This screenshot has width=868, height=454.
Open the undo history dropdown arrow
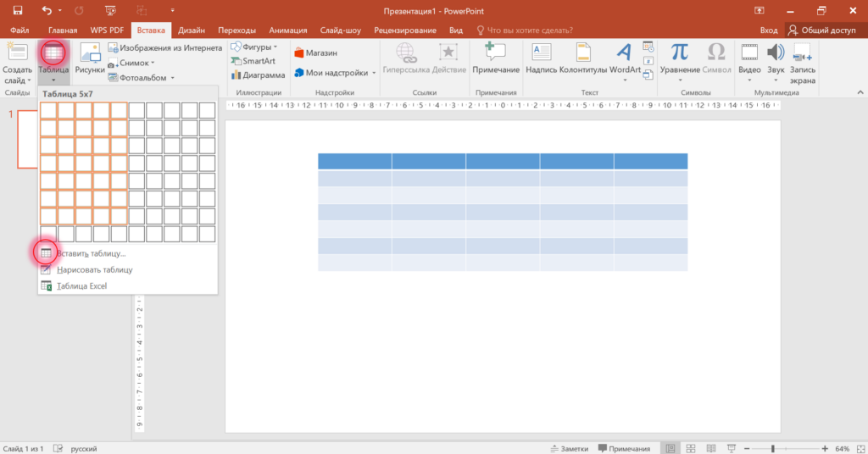(60, 10)
